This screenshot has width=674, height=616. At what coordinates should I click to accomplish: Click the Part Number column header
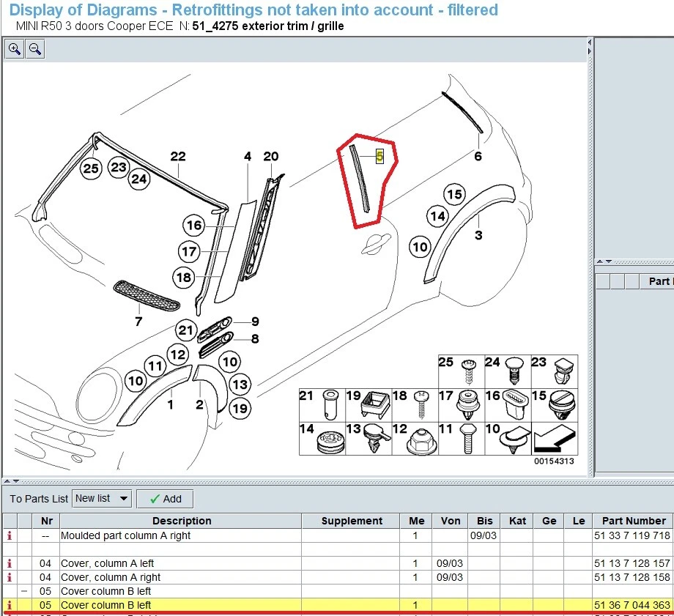pos(633,521)
